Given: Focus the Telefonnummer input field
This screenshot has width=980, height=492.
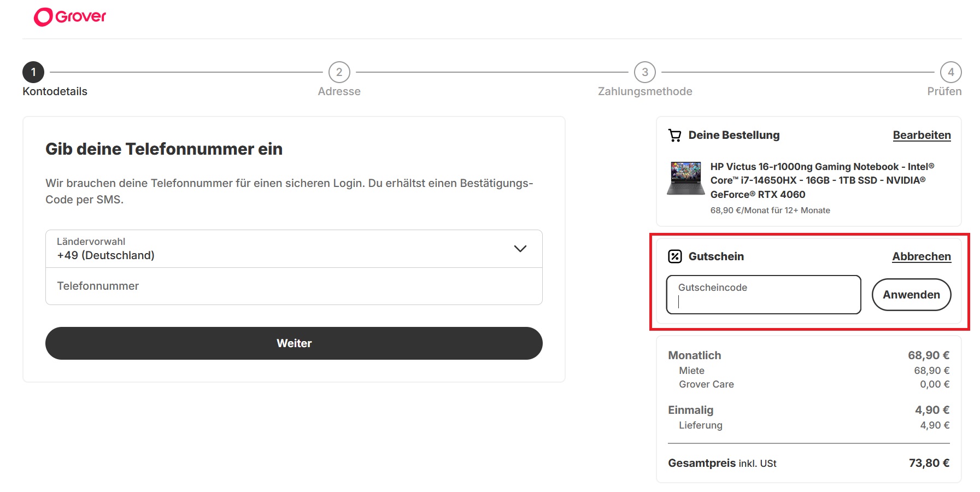Looking at the screenshot, I should 294,286.
